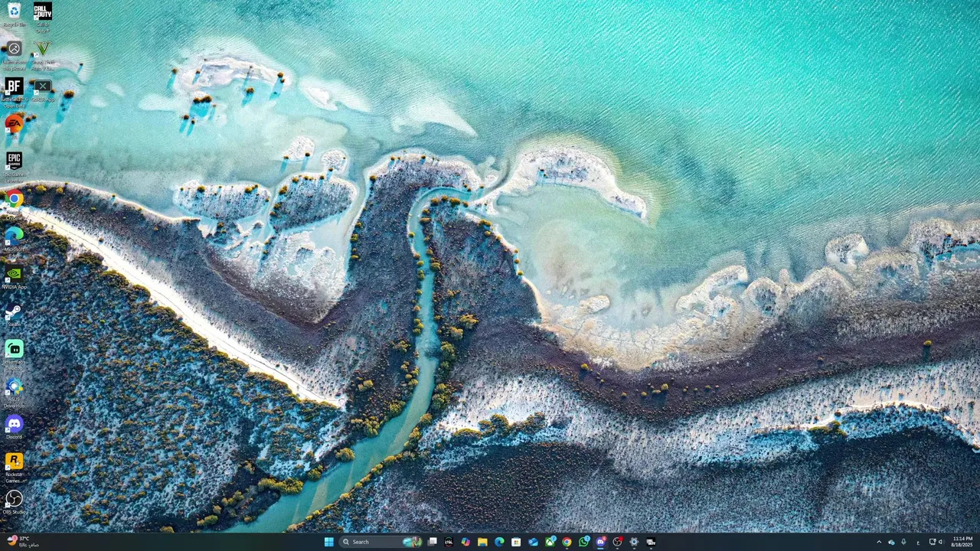Select the Epic Games Launcher shortcut
This screenshot has width=980, height=551.
pos(14,165)
